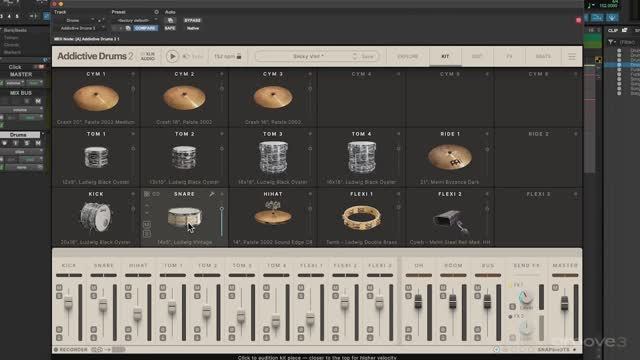640x360 pixels.
Task: Open the Addictive Drums 2 insert dropdown
Action: [80, 28]
